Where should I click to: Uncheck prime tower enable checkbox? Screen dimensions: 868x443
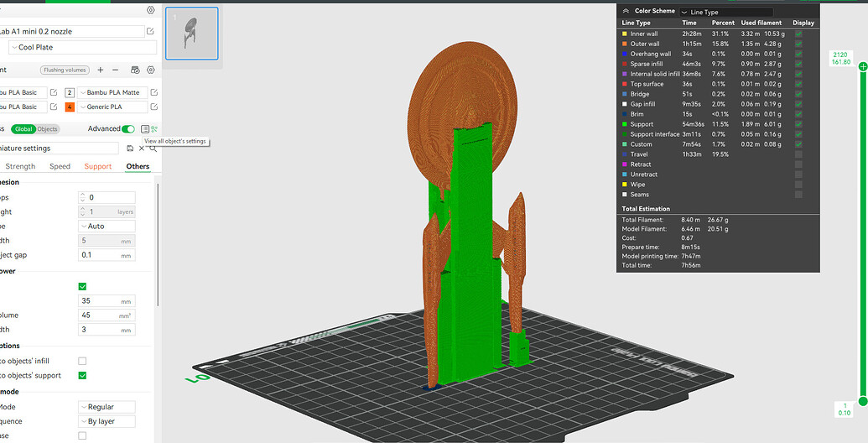[x=82, y=286]
